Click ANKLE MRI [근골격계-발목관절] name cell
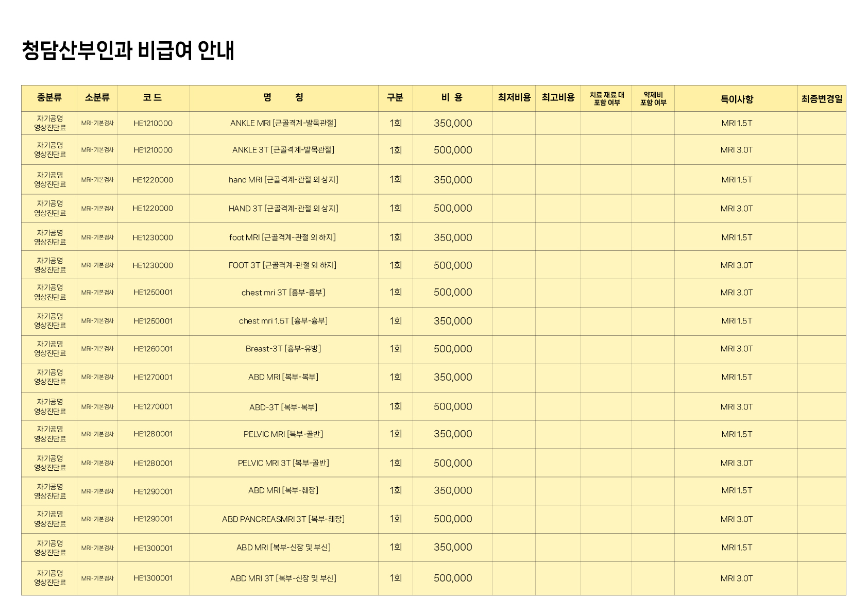 [x=283, y=123]
